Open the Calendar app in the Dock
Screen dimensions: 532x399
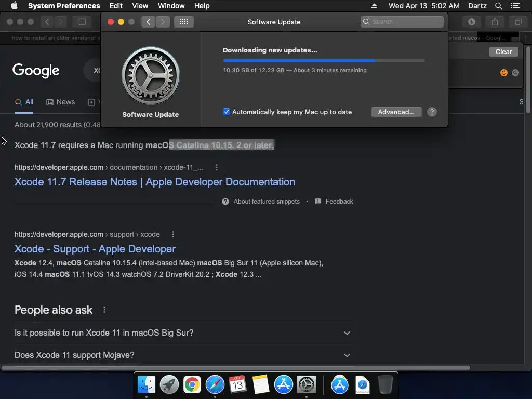pyautogui.click(x=237, y=385)
